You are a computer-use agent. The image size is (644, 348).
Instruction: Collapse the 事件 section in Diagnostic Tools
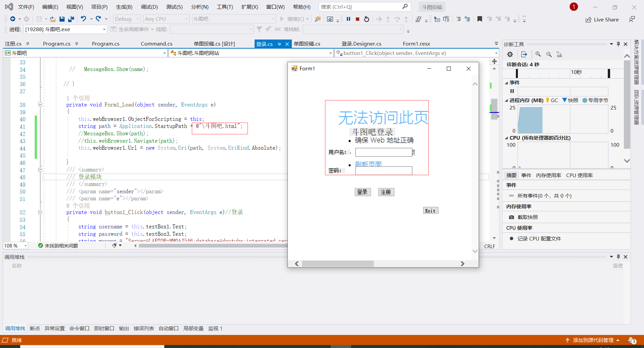coord(506,83)
